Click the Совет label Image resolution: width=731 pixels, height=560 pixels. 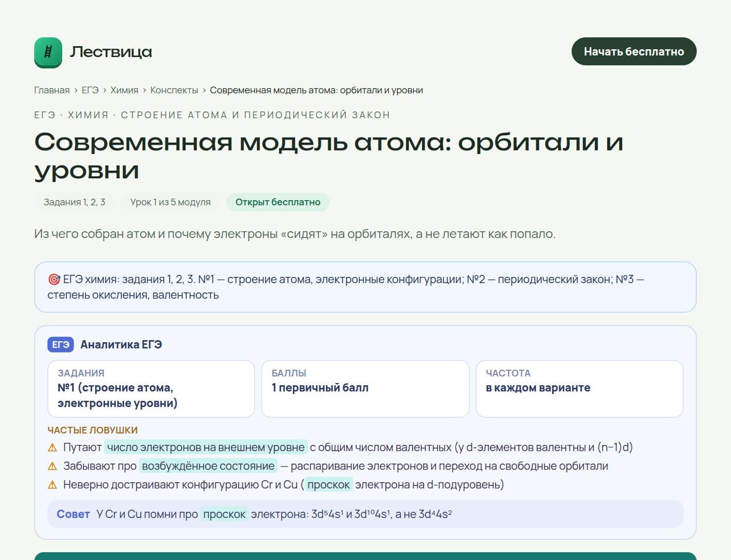pyautogui.click(x=73, y=514)
